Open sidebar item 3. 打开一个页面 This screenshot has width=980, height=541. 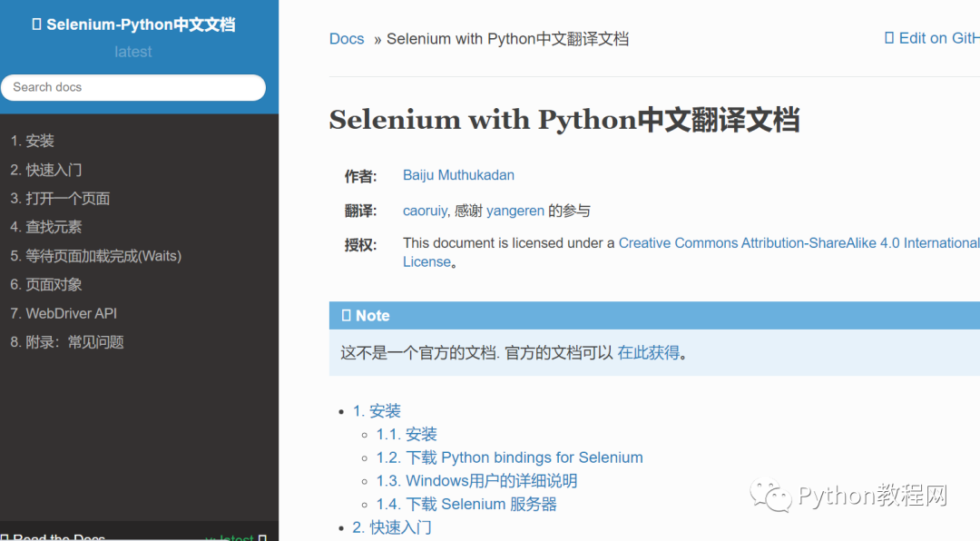60,198
